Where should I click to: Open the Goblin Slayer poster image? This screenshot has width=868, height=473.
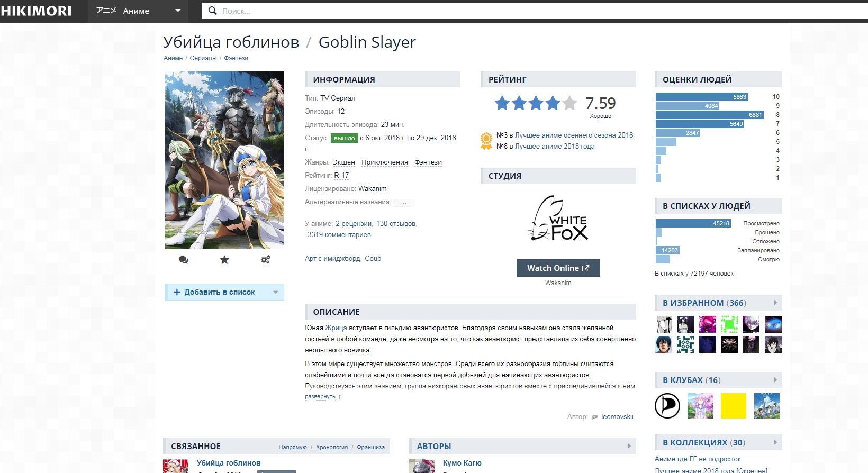point(224,160)
